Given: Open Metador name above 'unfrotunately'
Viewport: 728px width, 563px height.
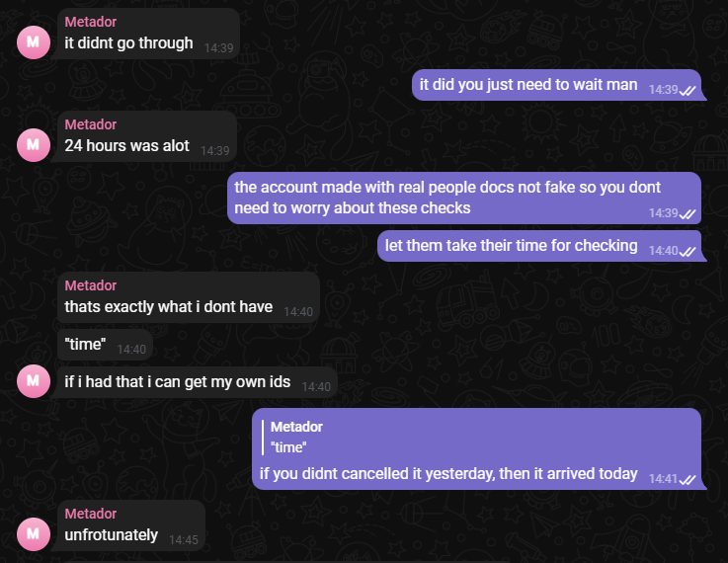Looking at the screenshot, I should point(91,514).
